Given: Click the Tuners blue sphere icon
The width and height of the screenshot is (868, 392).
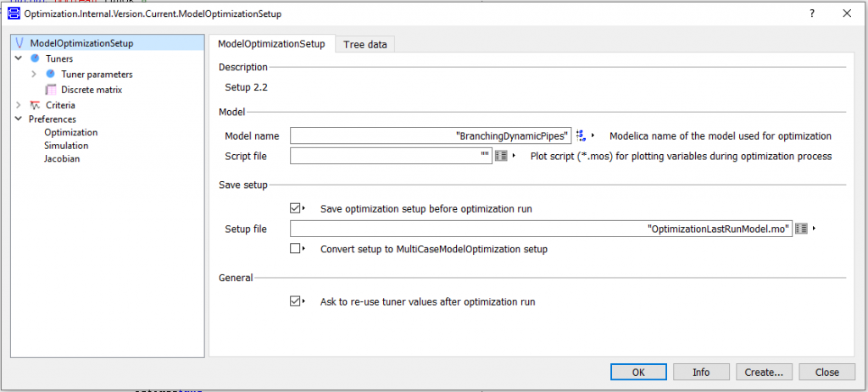Looking at the screenshot, I should pyautogui.click(x=35, y=58).
